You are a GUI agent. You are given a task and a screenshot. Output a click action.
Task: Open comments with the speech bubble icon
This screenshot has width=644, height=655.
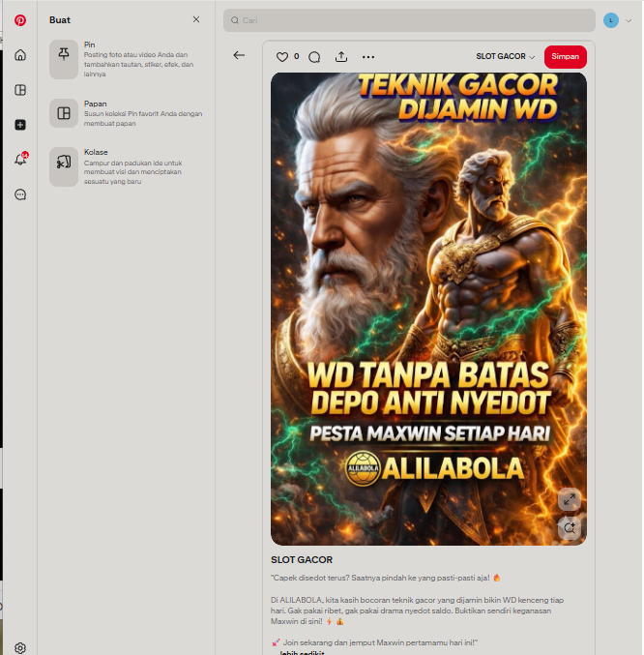pos(314,57)
